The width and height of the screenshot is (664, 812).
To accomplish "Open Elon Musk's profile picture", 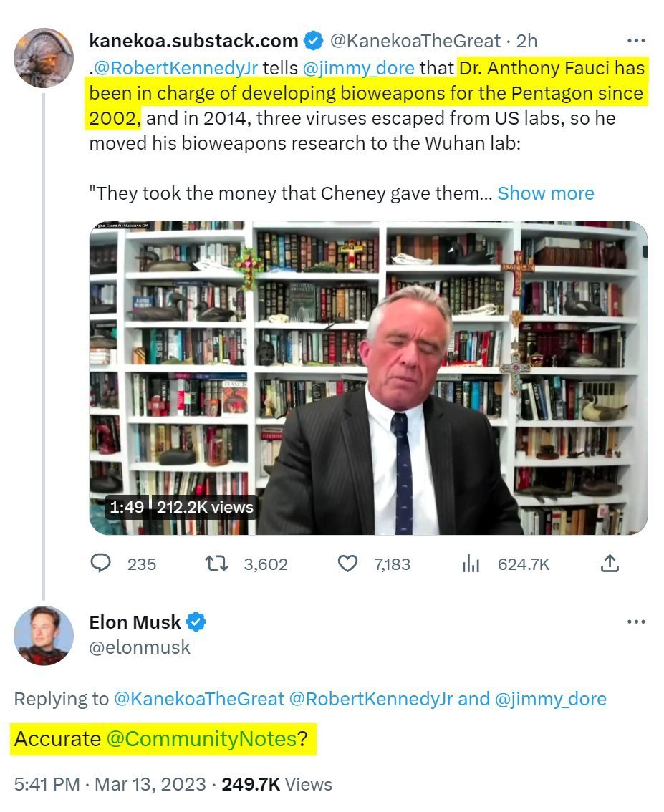I will click(x=44, y=635).
